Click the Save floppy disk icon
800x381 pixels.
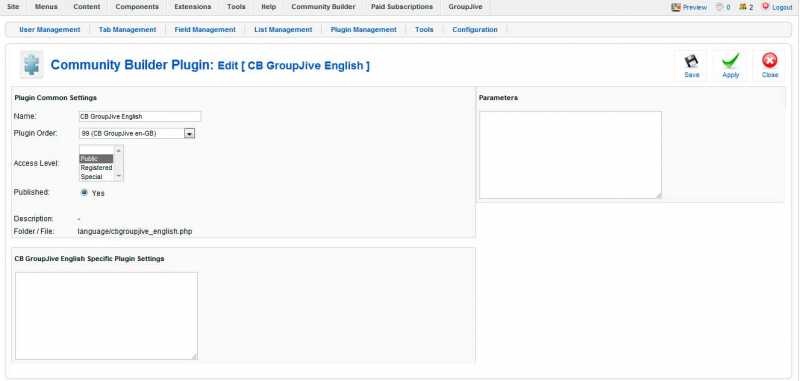691,62
